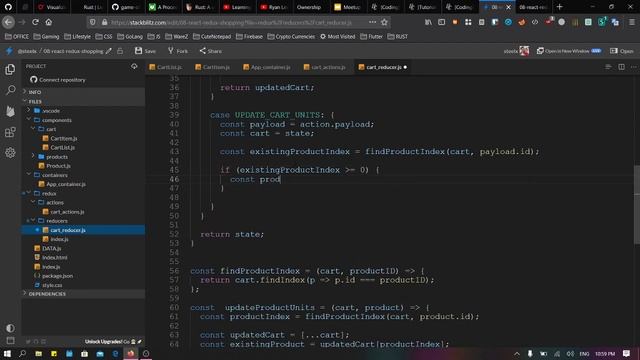The height and width of the screenshot is (360, 640).
Task: Click Fork in StackBlitz toolbar
Action: point(178,51)
